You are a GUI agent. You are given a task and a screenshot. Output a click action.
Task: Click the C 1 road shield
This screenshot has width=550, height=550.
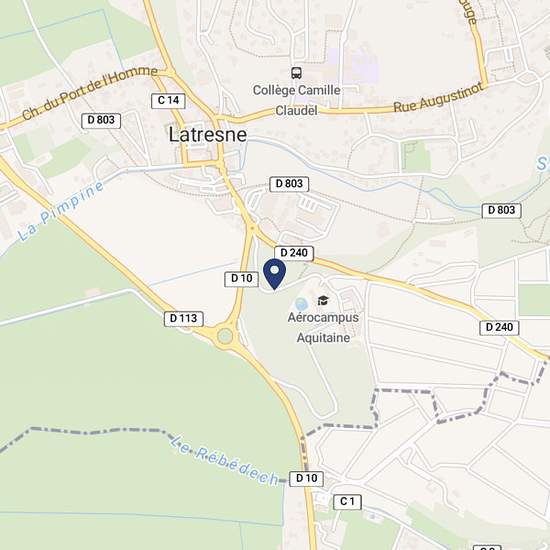click(x=347, y=502)
